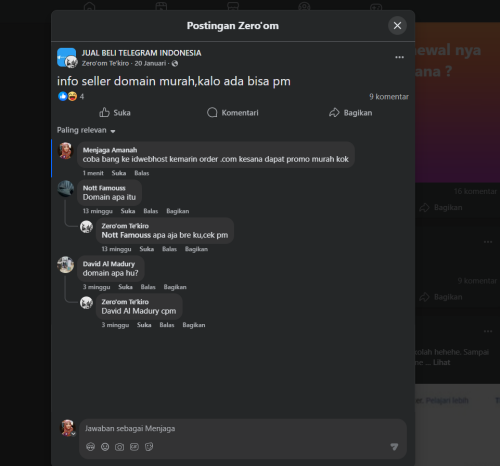The image size is (500, 466).
Task: Like Menjaga Amanah's comment
Action: point(119,173)
